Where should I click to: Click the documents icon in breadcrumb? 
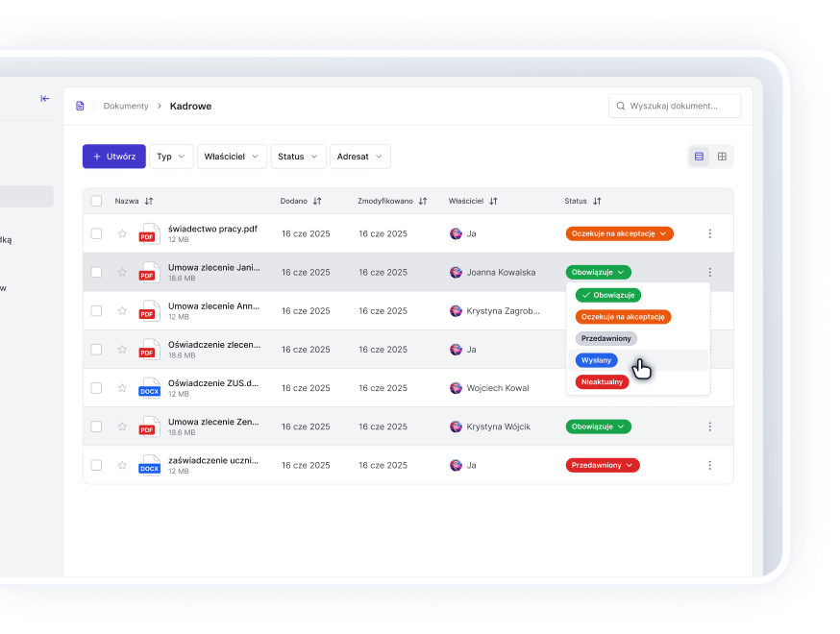[x=81, y=106]
